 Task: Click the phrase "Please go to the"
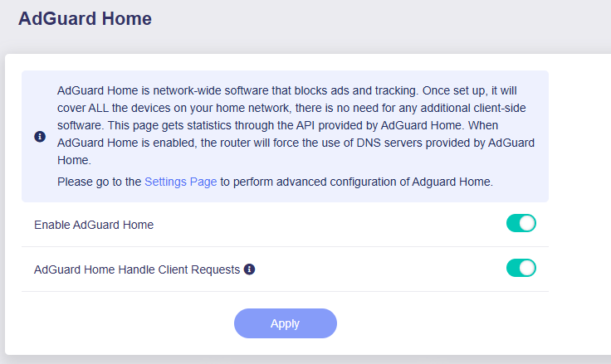pos(100,182)
